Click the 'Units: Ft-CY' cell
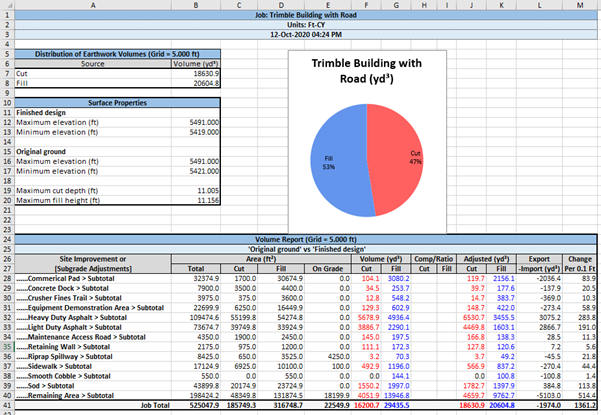Viewport: 601px width, 415px height. [x=305, y=25]
